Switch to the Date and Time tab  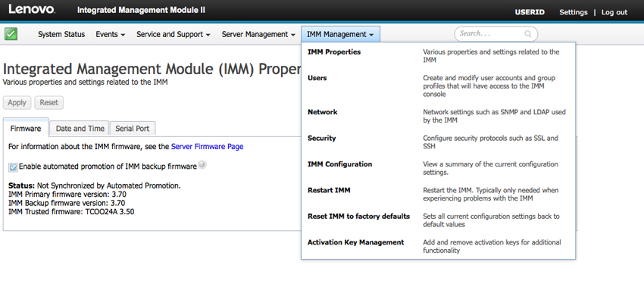(80, 129)
